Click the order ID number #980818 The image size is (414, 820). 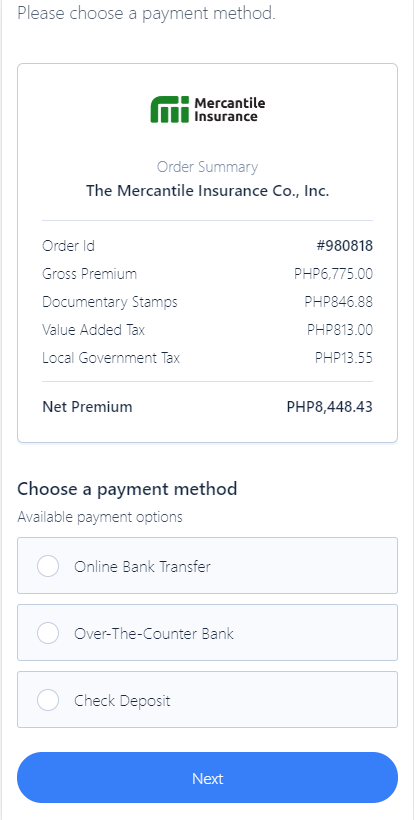point(344,246)
